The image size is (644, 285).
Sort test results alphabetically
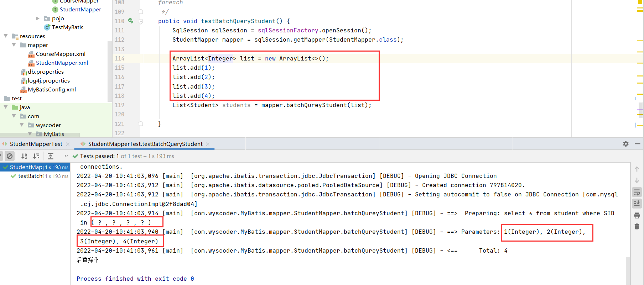click(24, 156)
